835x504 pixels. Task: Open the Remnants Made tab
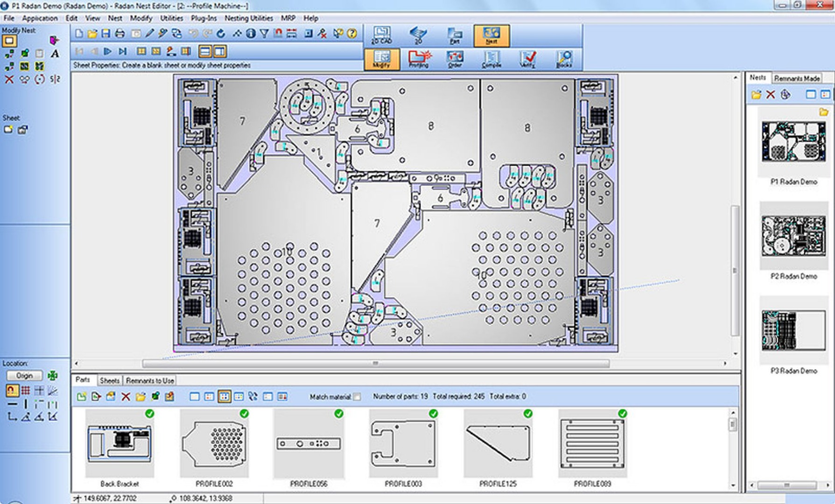click(x=796, y=78)
